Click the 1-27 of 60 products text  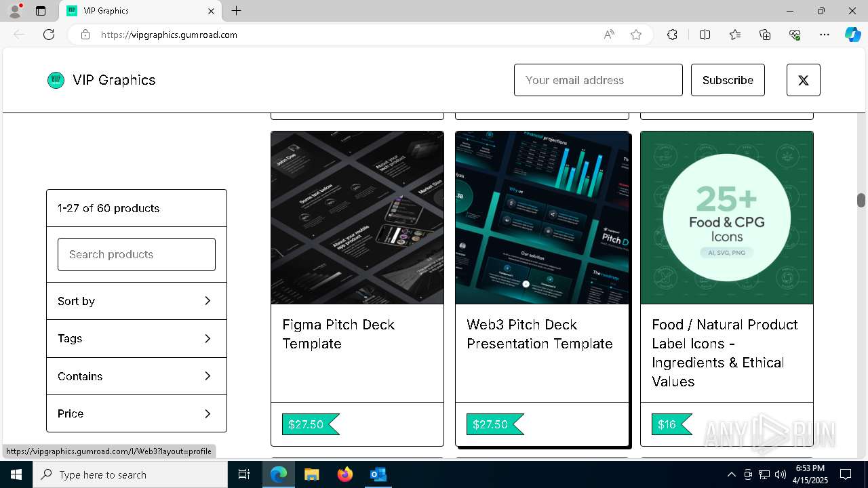(108, 208)
